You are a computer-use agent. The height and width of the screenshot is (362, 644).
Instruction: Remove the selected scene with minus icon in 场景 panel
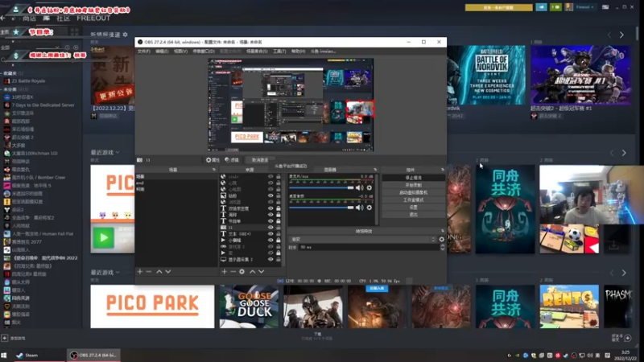click(149, 271)
